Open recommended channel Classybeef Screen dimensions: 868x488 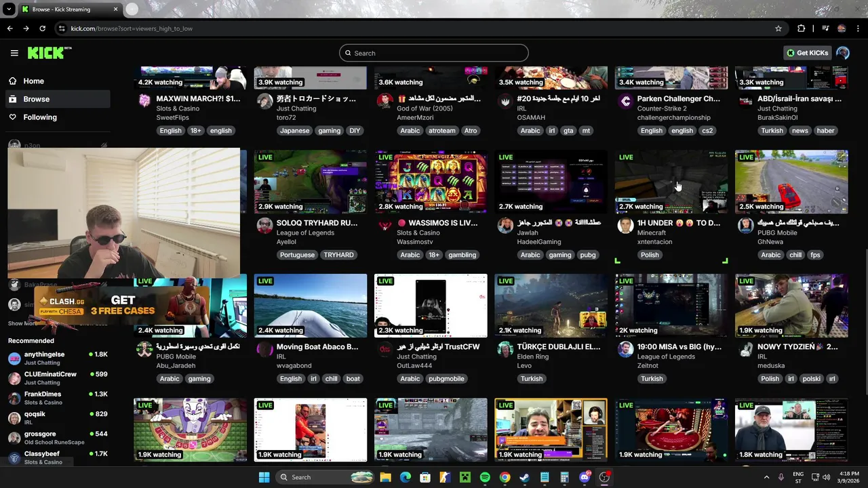tap(58, 457)
